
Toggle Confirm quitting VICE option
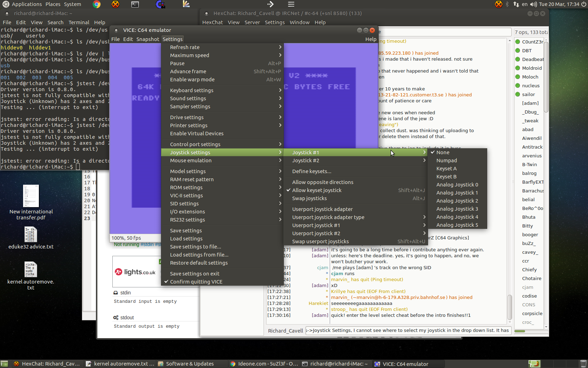pos(222,282)
